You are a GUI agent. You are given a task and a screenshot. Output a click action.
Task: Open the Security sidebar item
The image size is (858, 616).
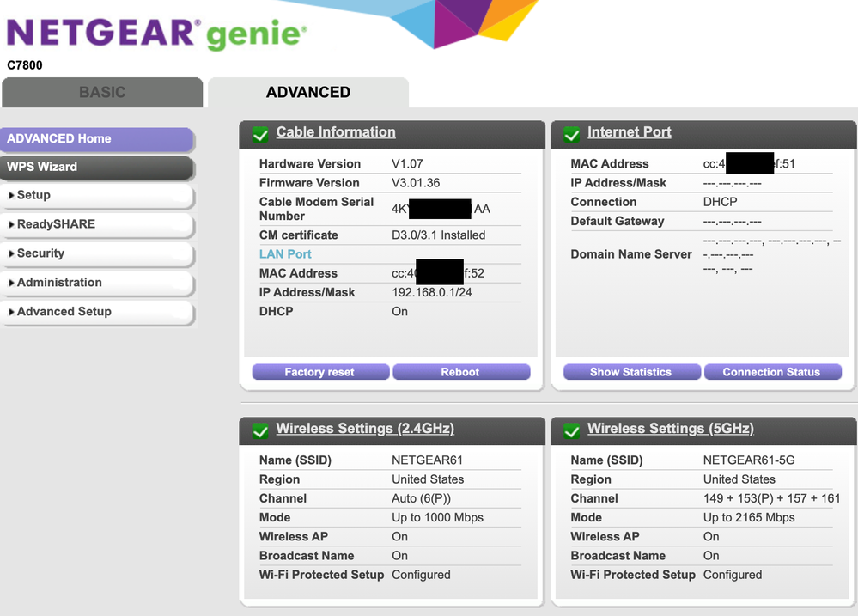pos(97,253)
